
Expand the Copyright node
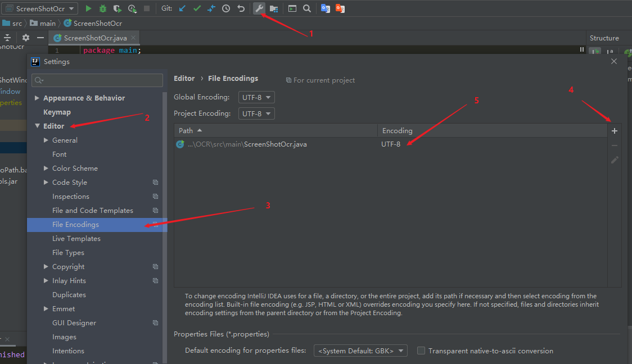point(46,267)
